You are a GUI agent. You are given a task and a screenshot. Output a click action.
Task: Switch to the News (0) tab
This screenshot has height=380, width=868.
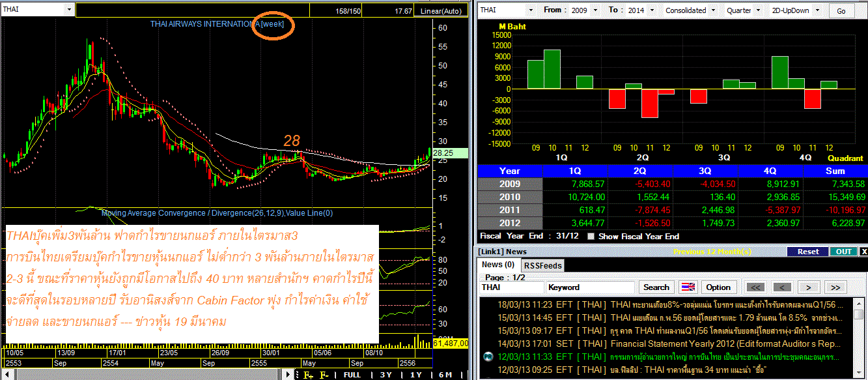click(499, 265)
